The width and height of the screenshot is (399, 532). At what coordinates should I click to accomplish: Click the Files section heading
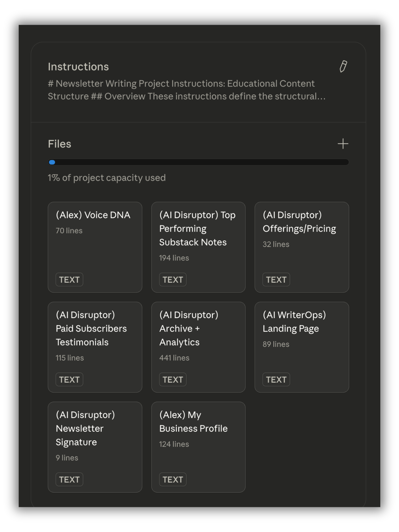[59, 144]
